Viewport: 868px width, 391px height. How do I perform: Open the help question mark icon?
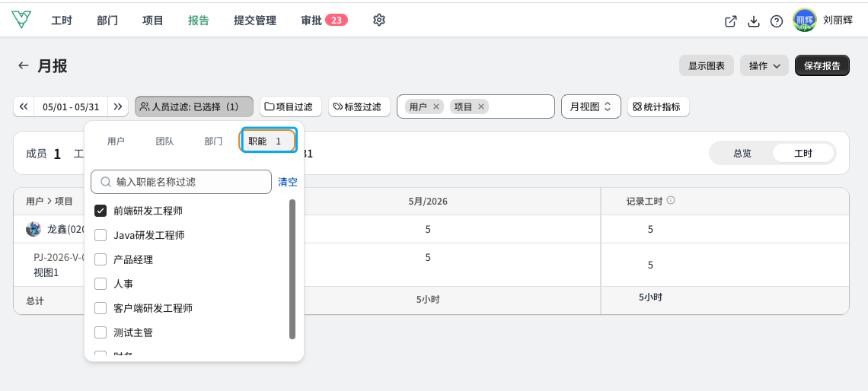tap(777, 21)
